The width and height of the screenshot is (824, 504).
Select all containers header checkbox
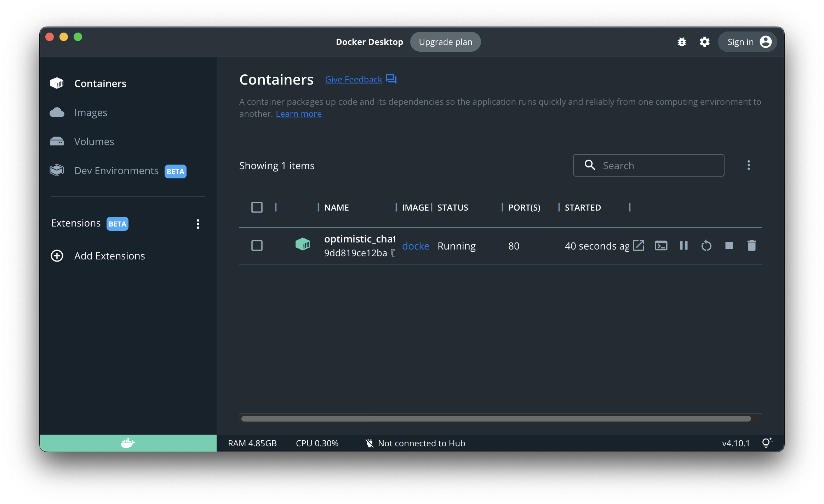coord(257,207)
